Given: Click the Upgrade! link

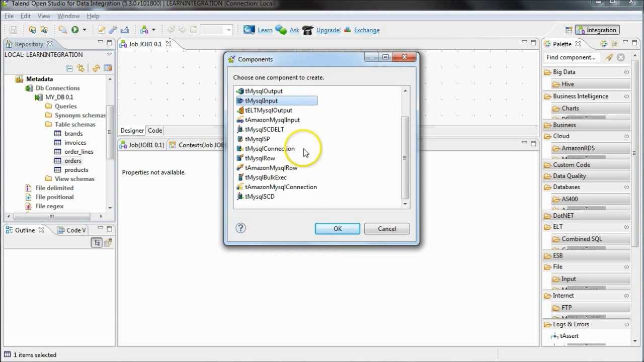Looking at the screenshot, I should [x=329, y=30].
